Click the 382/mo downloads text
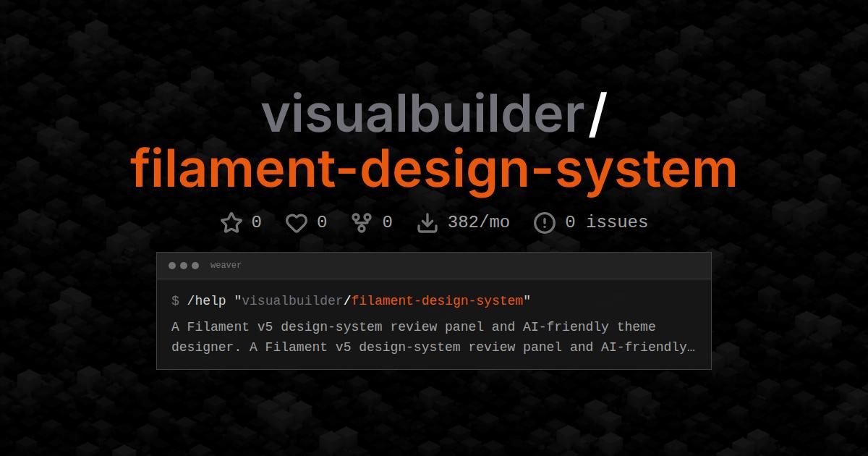The height and width of the screenshot is (456, 868). coord(479,222)
